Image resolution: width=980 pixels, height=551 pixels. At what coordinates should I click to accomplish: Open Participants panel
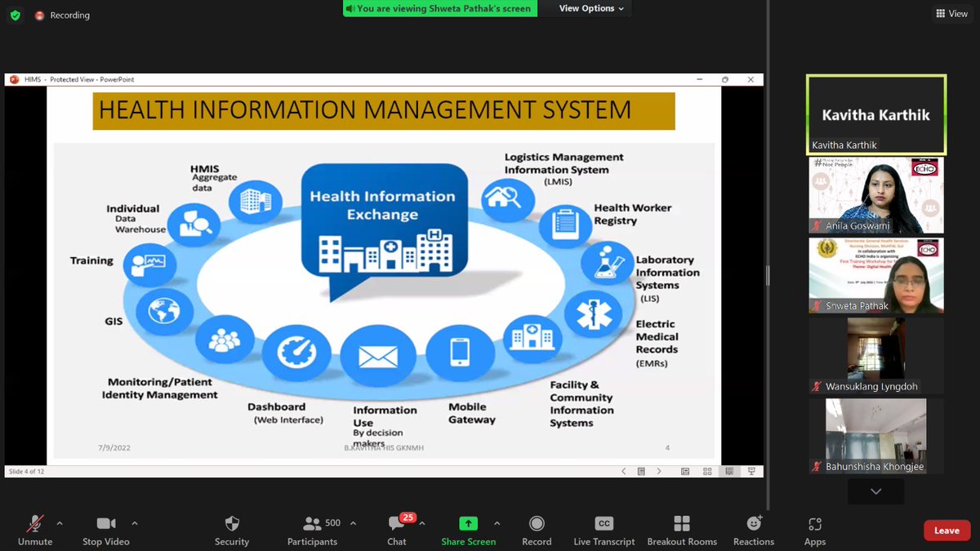[x=312, y=531]
